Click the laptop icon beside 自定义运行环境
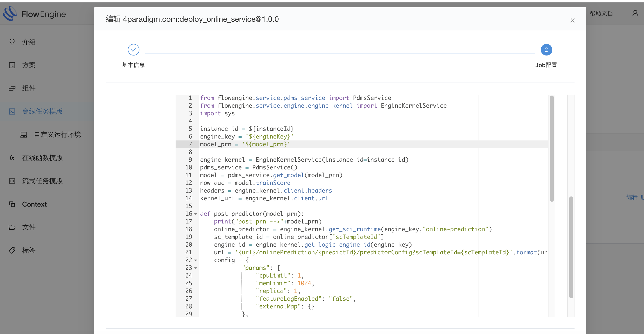 pos(24,135)
